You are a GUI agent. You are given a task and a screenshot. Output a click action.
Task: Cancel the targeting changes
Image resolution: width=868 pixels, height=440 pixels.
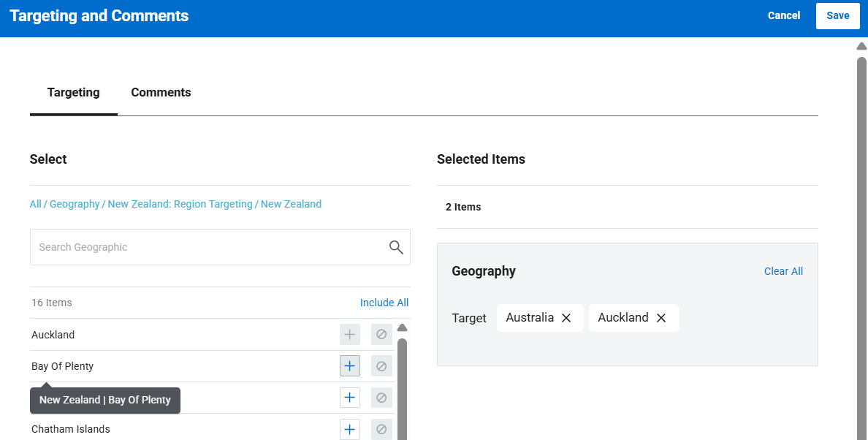pyautogui.click(x=783, y=15)
